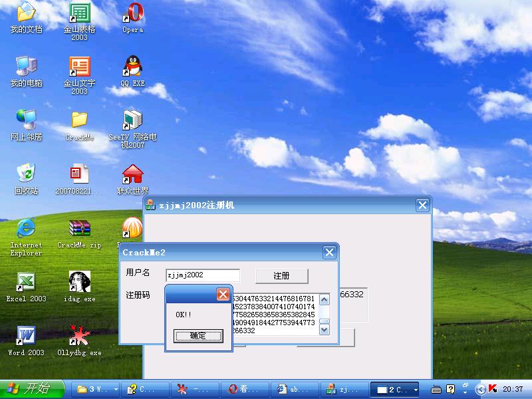The image size is (532, 399).
Task: Click the keyboard icon in the language bar
Action: point(436,390)
